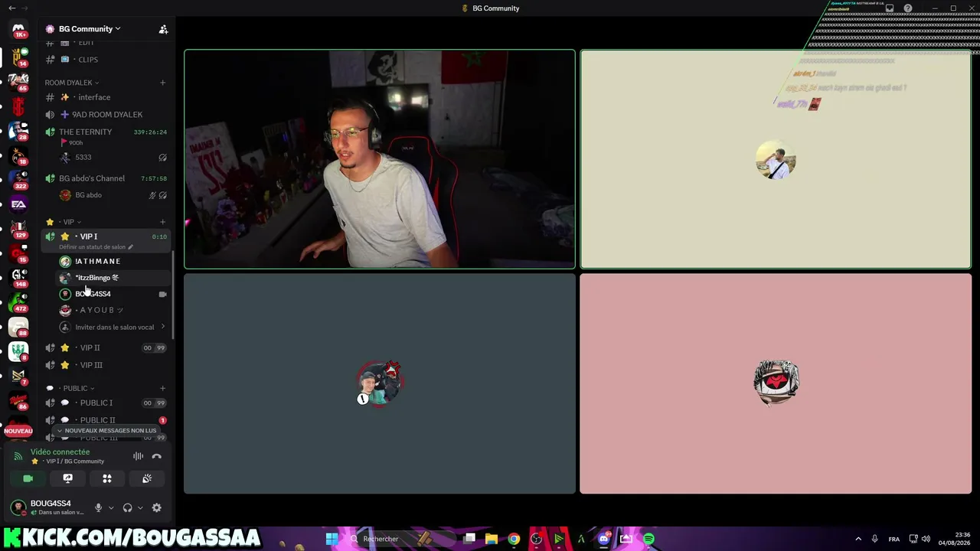This screenshot has width=980, height=551.
Task: Jump to new unread messages banner
Action: [106, 431]
